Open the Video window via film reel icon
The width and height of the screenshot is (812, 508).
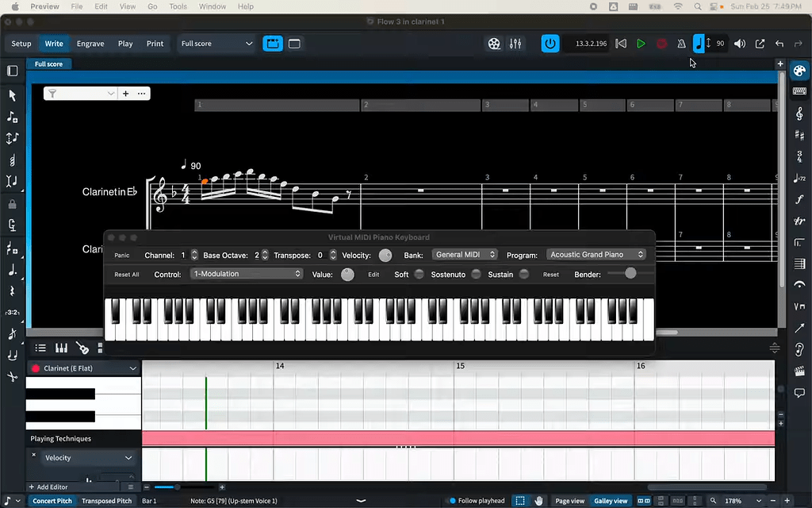tap(494, 44)
